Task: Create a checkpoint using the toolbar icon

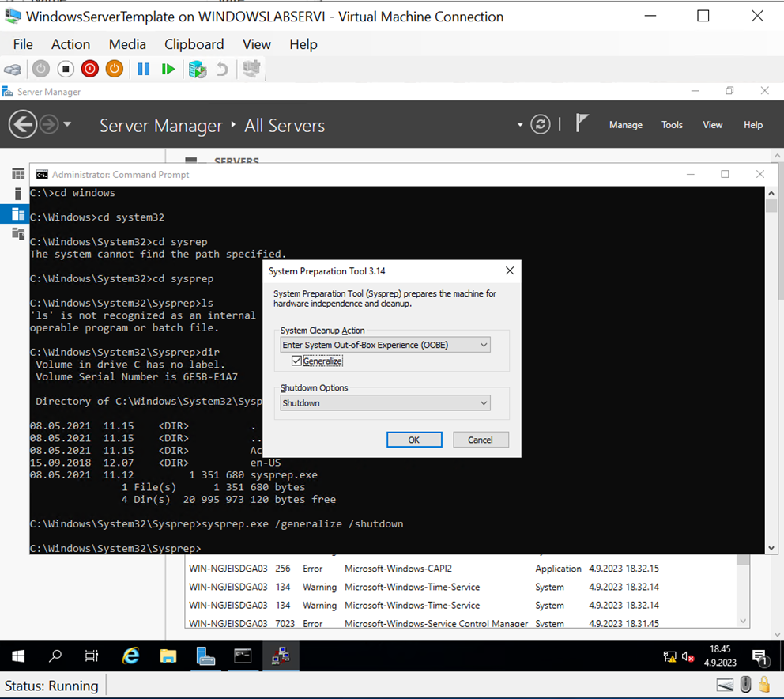Action: coord(197,69)
